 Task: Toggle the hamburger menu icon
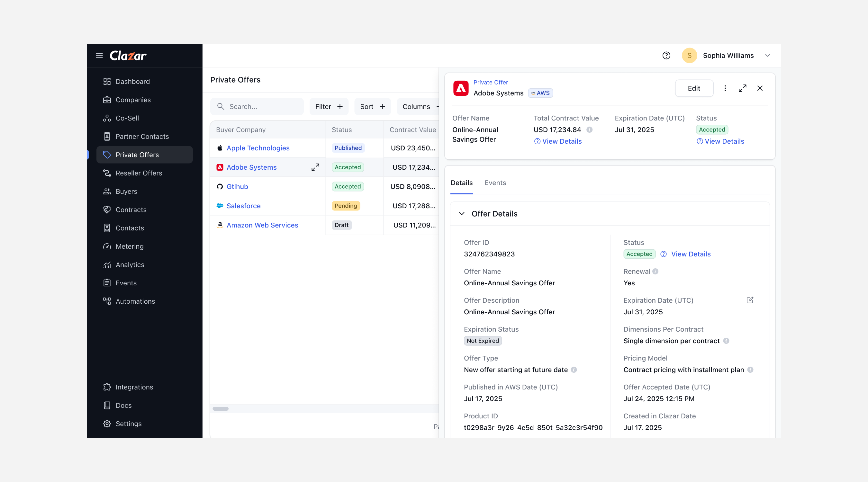coord(99,56)
